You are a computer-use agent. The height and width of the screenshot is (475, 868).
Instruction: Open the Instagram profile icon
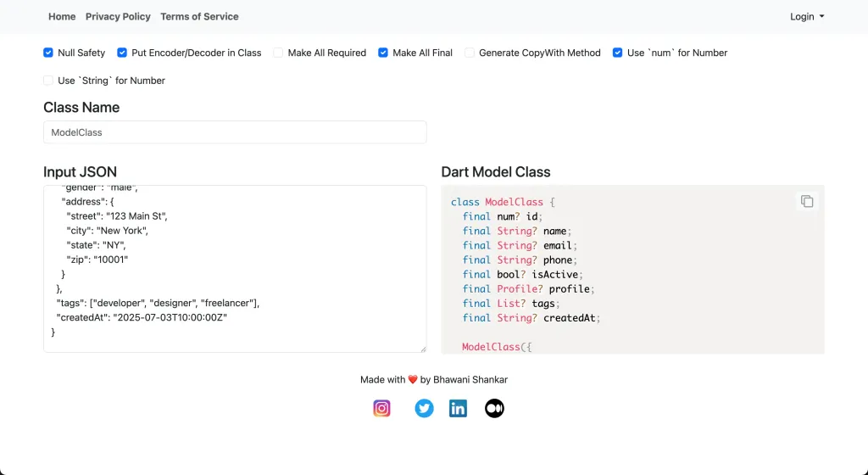click(381, 409)
